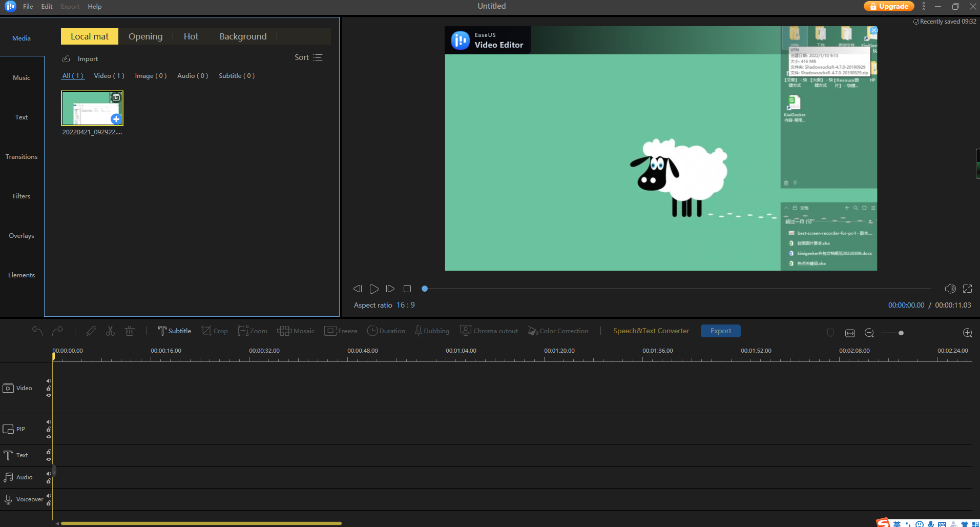The width and height of the screenshot is (980, 527).
Task: Select the Crop tool
Action: [214, 331]
